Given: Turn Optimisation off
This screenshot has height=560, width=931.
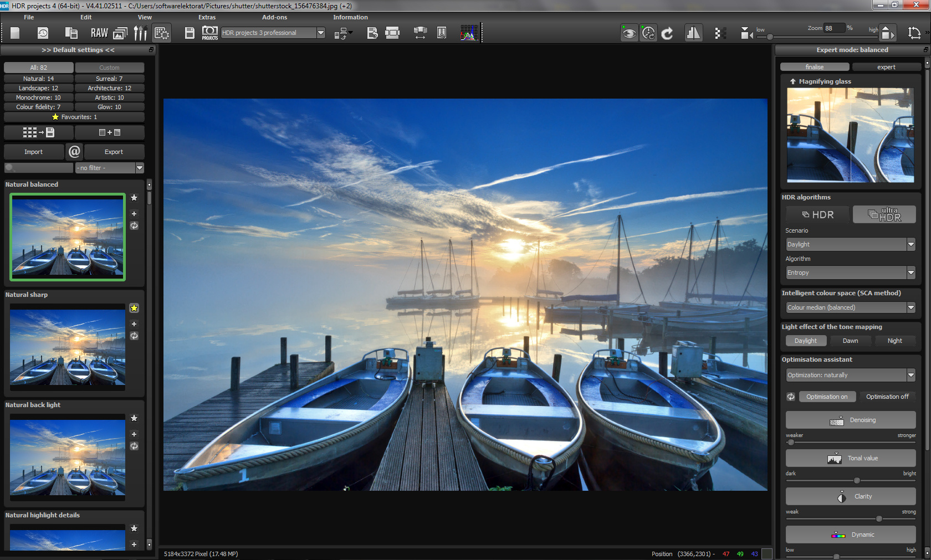Looking at the screenshot, I should coord(887,397).
